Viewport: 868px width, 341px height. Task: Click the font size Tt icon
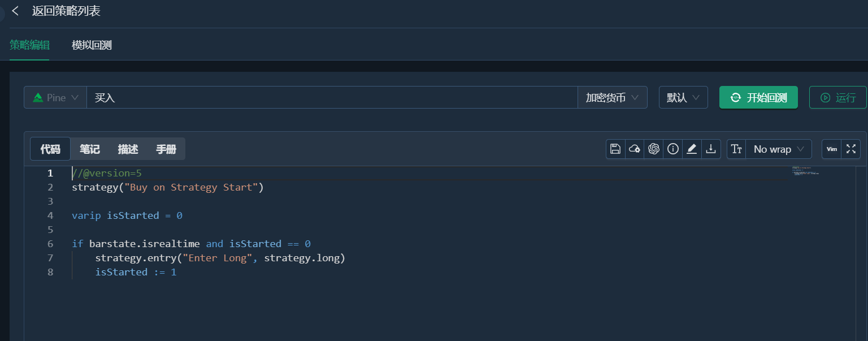coord(736,149)
